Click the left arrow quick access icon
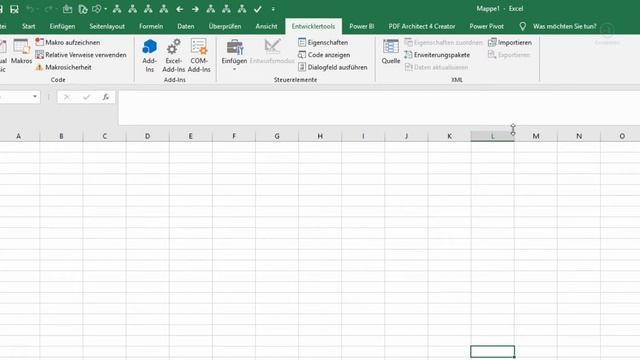640x360 pixels. point(180,9)
